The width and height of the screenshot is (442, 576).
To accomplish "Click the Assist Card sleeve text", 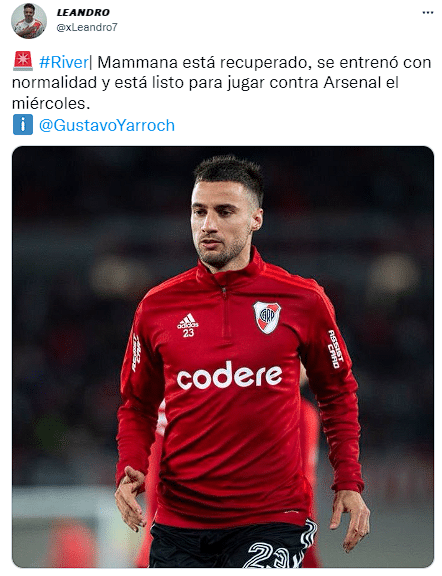I will [x=335, y=349].
